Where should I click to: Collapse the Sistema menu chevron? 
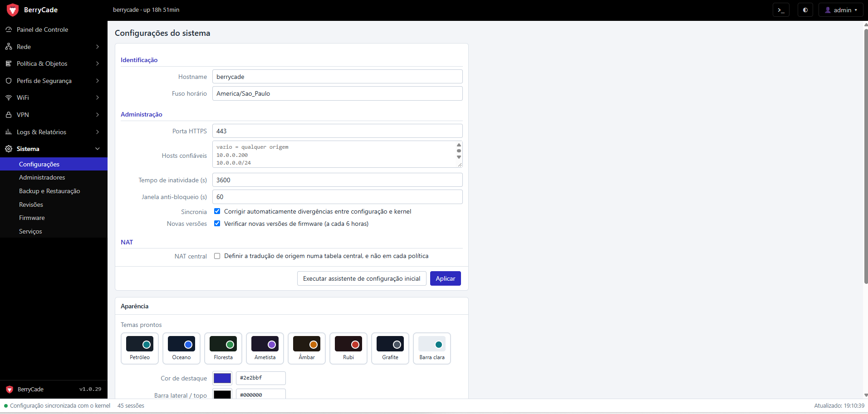click(98, 149)
